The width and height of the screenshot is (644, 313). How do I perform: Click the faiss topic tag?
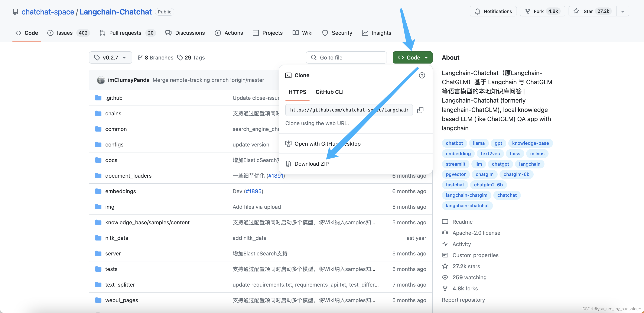(x=515, y=154)
